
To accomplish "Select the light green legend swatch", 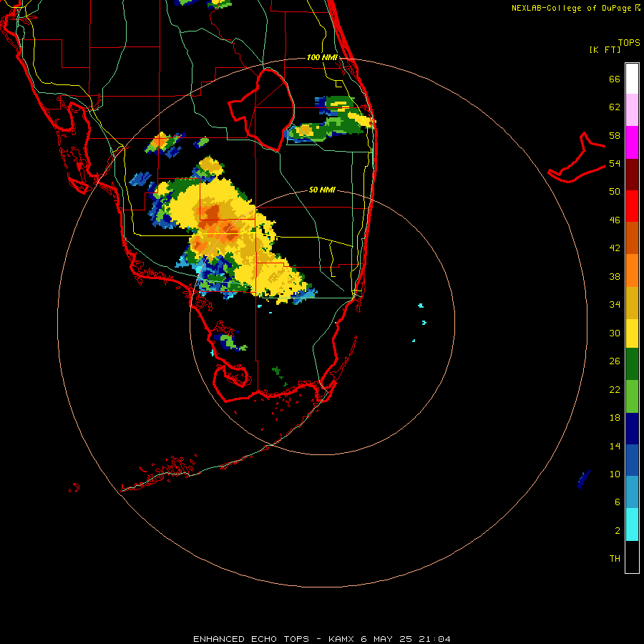I will [632, 396].
